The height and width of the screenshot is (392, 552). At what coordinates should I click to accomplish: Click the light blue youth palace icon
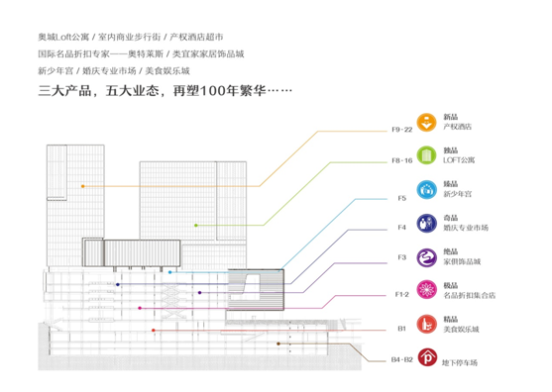pyautogui.click(x=427, y=189)
